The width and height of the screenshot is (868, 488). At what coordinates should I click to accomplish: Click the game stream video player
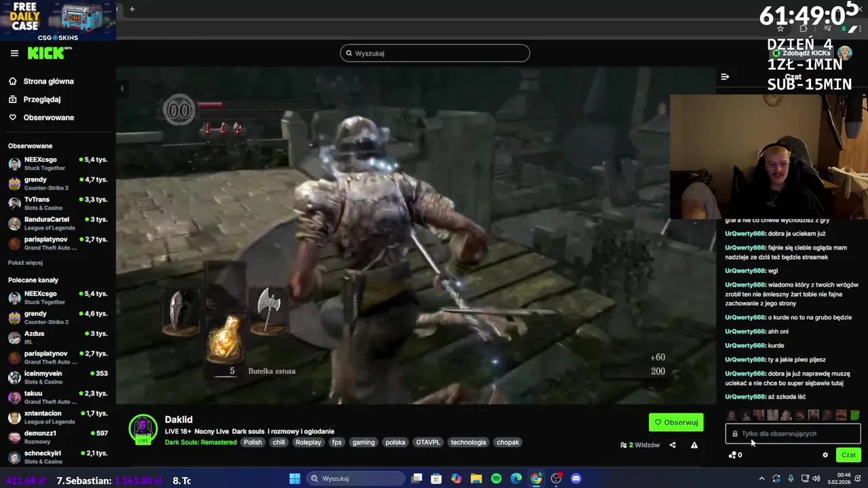coord(416,235)
